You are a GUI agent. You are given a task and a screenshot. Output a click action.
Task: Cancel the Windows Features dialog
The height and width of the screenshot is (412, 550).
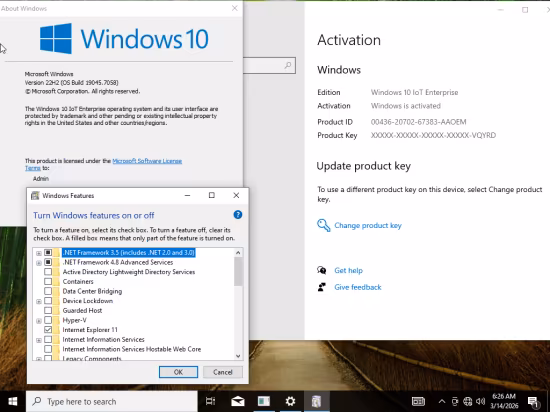coord(223,372)
